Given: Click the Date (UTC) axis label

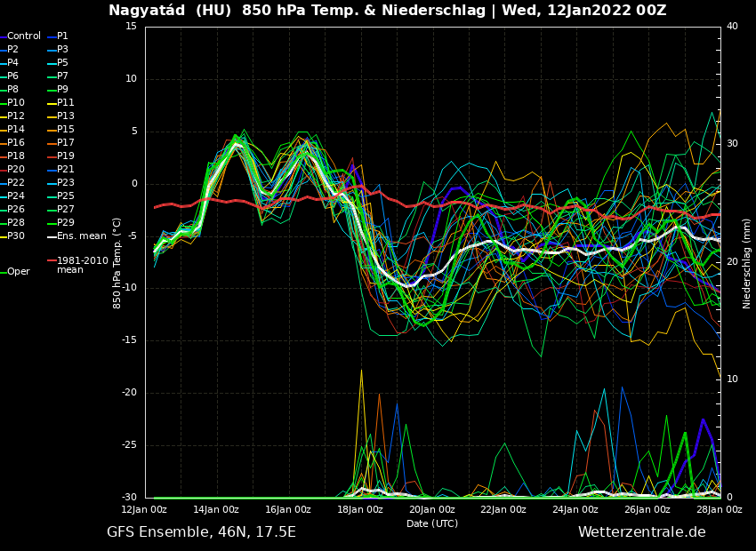Looking at the screenshot, I should point(432,524).
